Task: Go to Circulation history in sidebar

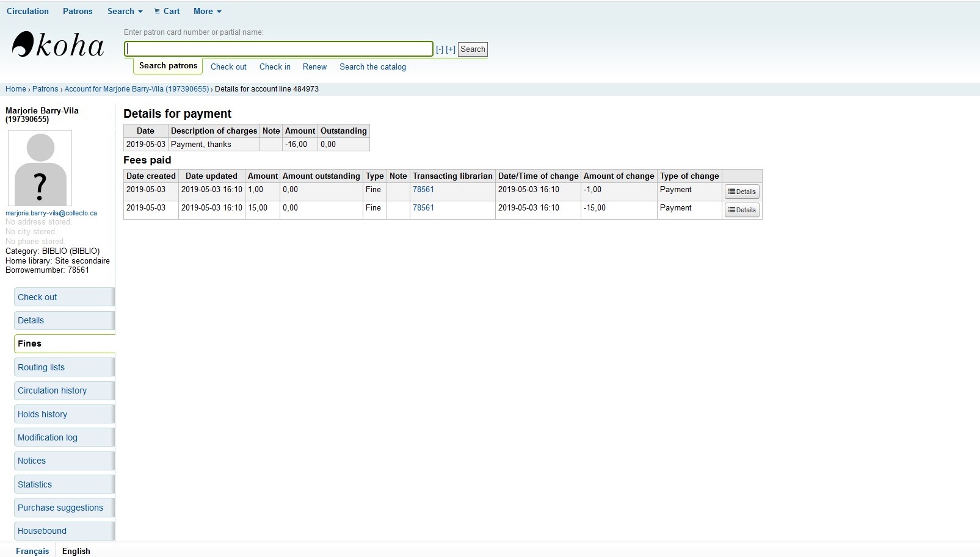Action: point(52,390)
